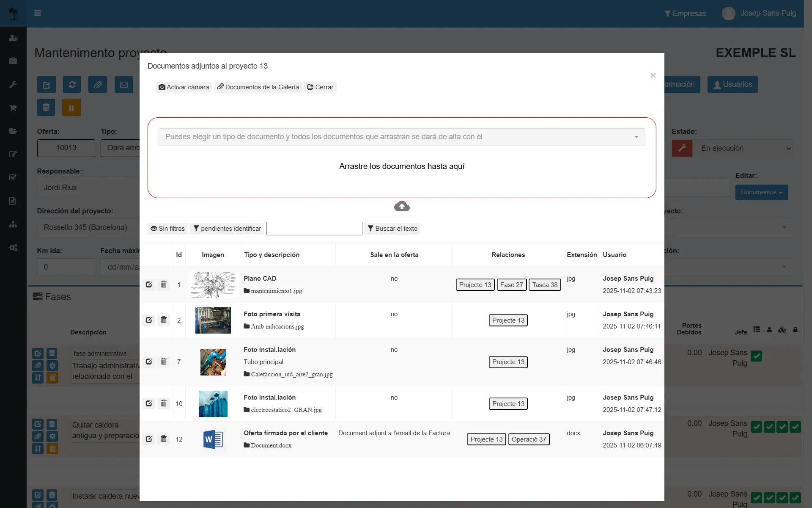812x508 pixels.
Task: Open the Empresas filter menu
Action: [x=685, y=14]
